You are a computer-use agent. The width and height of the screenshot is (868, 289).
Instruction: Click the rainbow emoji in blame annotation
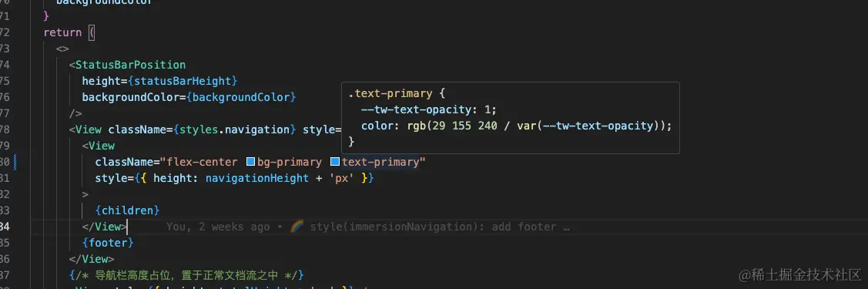tap(297, 227)
